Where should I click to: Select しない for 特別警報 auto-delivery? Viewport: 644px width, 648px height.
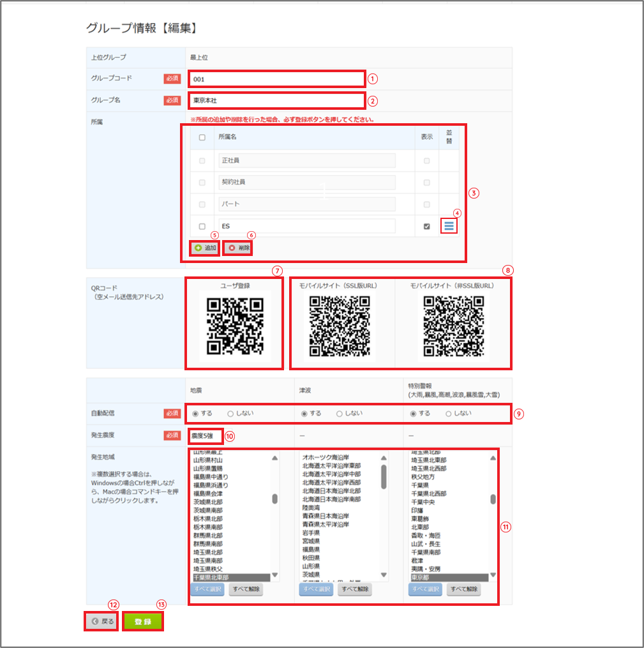[x=448, y=414]
